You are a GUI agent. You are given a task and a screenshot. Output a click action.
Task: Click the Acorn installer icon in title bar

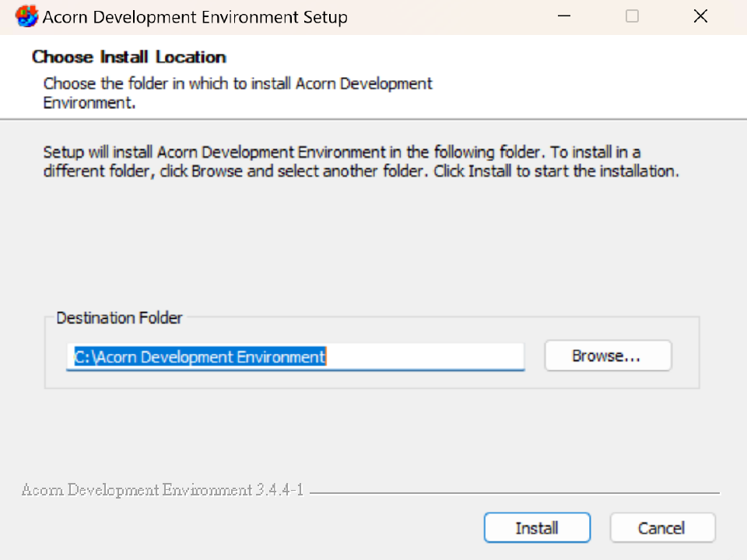[x=26, y=16]
